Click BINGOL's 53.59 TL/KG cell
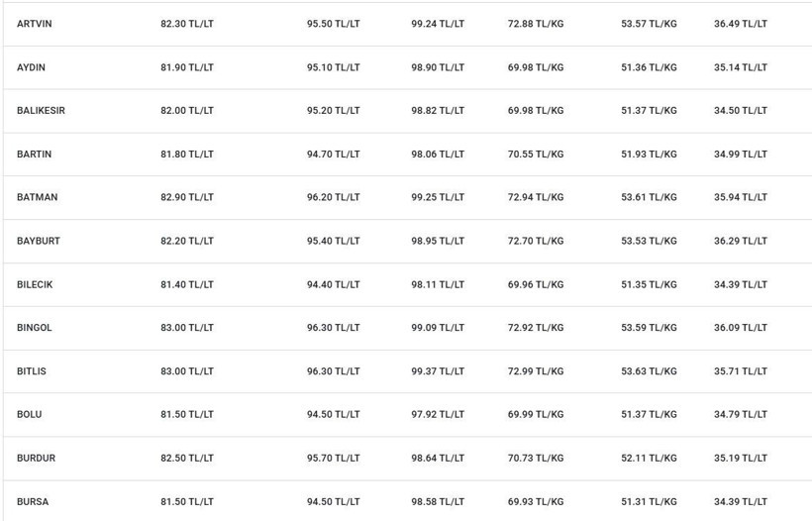 point(649,327)
